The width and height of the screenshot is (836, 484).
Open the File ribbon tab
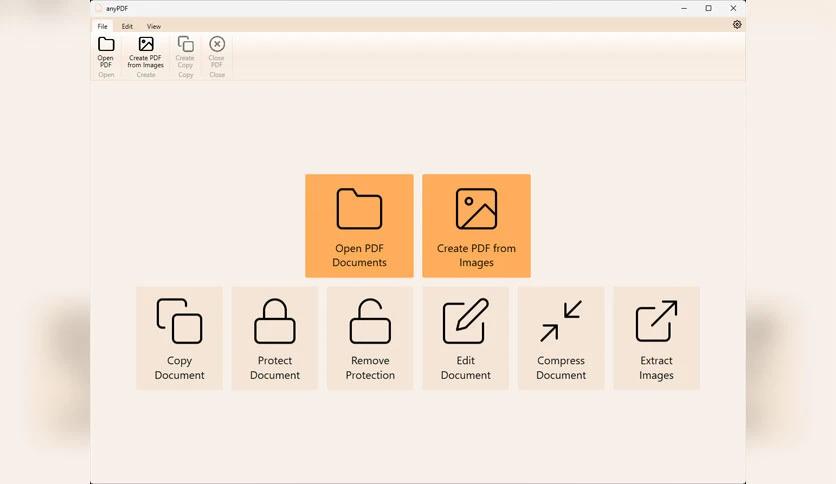pyautogui.click(x=102, y=26)
